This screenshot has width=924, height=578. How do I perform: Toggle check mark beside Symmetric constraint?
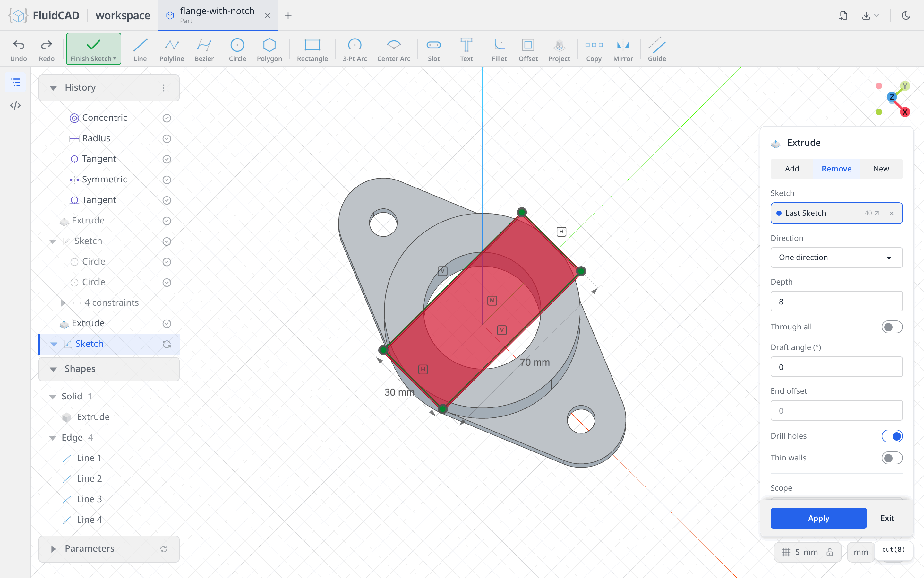(167, 180)
